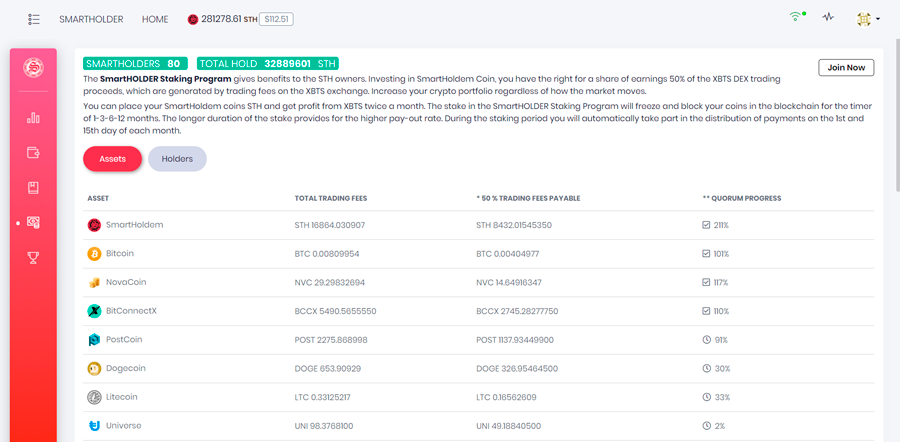Open the address book sidebar icon

point(33,188)
